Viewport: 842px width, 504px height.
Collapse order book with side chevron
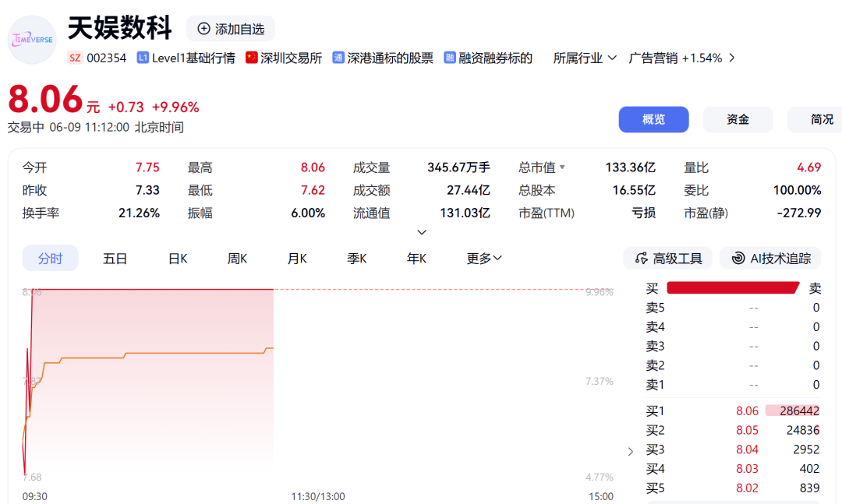pyautogui.click(x=631, y=451)
